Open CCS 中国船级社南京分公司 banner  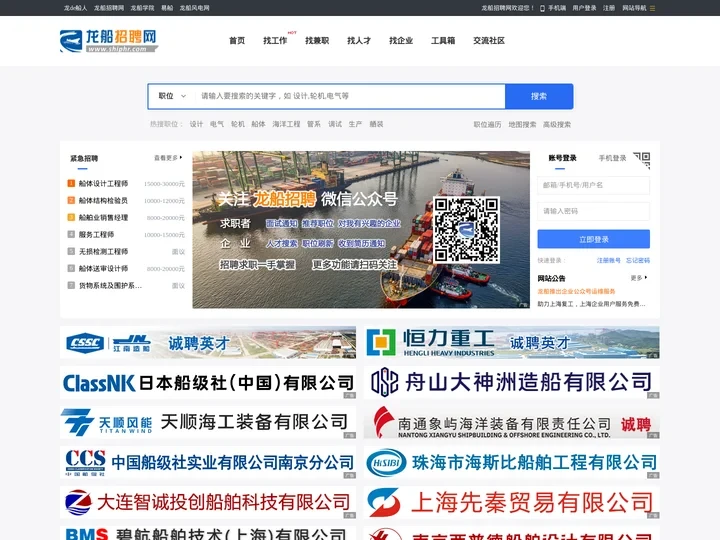tap(208, 462)
